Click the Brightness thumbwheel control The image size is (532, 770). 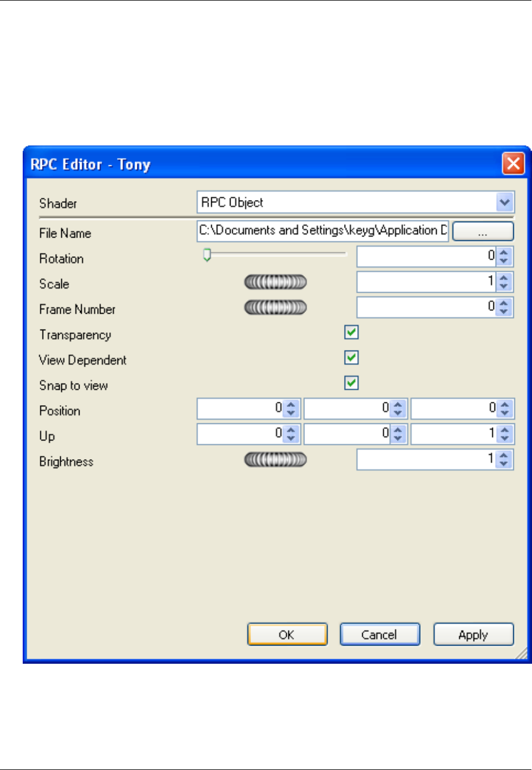point(275,459)
